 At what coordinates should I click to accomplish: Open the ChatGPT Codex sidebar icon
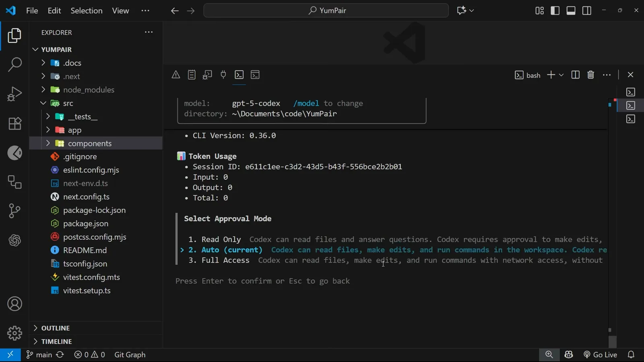coord(14,240)
